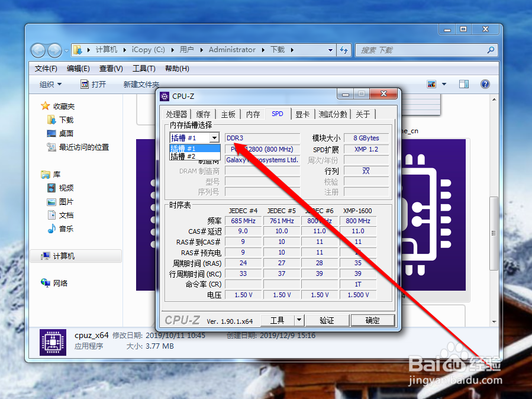Click the 确定 button
The image size is (532, 399).
click(373, 320)
